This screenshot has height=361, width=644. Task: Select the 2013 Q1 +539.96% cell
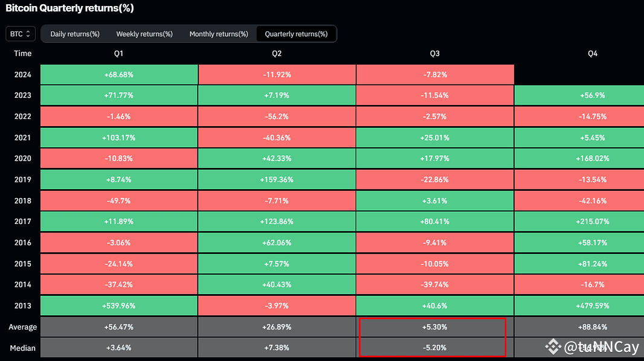point(119,305)
